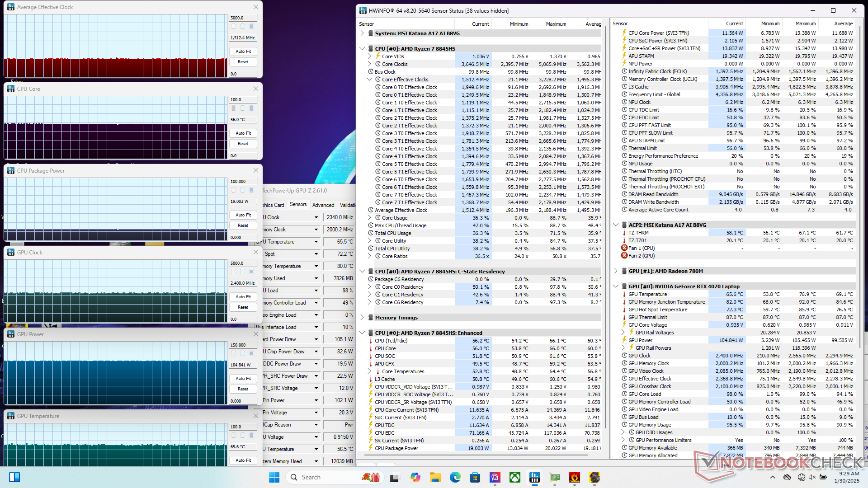Show hidden system tray icons
This screenshot has width=868, height=488.
772,477
